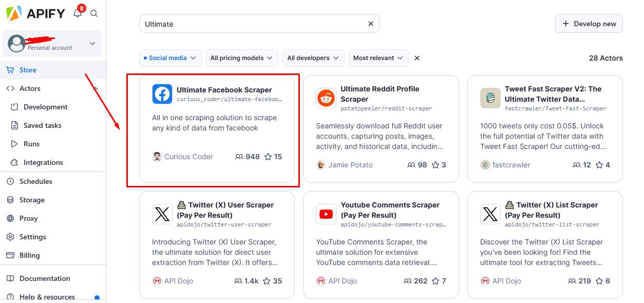Select apidojo/twitter-list-scraper slug text
This screenshot has width=644, height=303.
click(x=552, y=224)
